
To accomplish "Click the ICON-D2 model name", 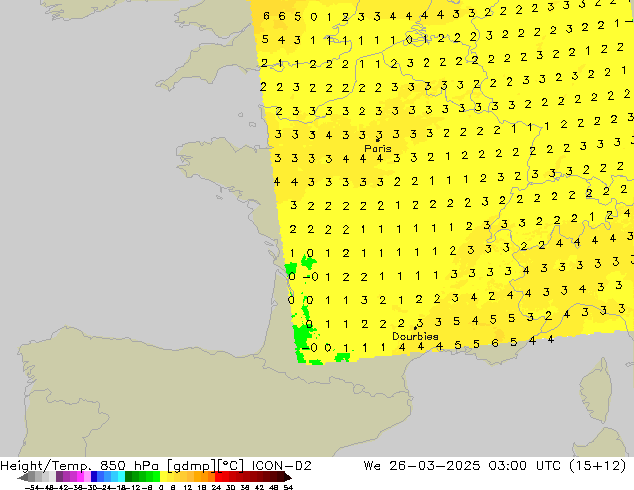I will 281,466.
